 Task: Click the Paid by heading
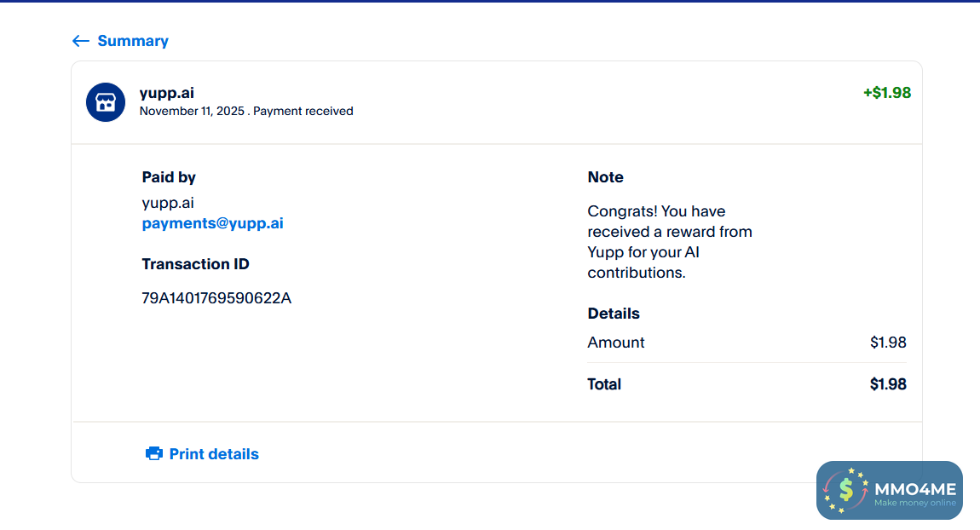[x=169, y=177]
